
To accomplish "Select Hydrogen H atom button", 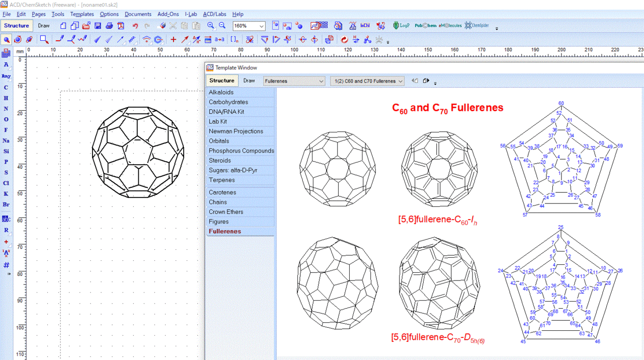I will point(6,98).
